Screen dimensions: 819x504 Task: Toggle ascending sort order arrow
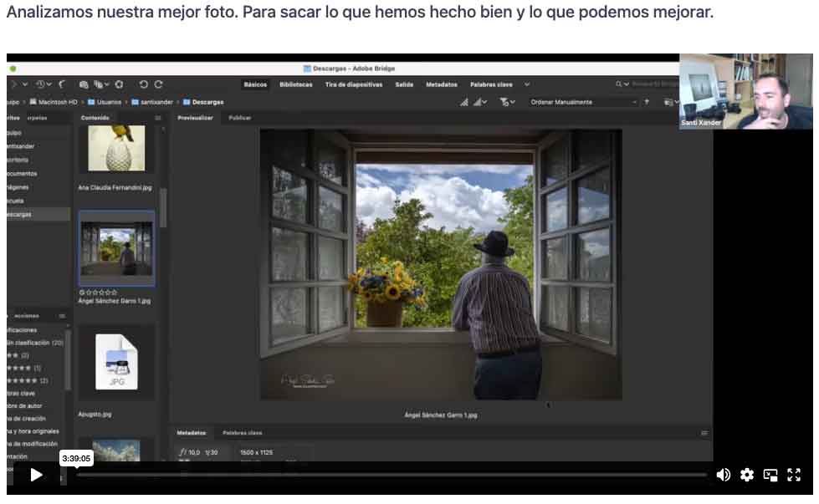coord(647,102)
